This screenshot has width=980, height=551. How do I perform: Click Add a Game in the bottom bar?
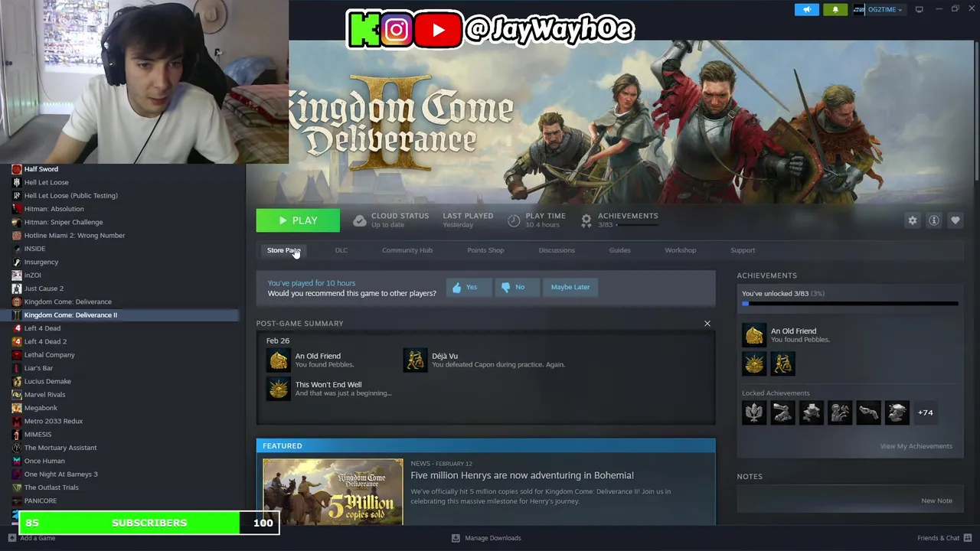[31, 538]
